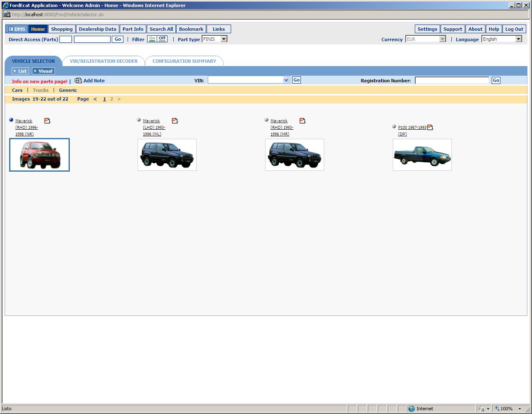Click the About button
The width and height of the screenshot is (532, 414).
pyautogui.click(x=475, y=29)
